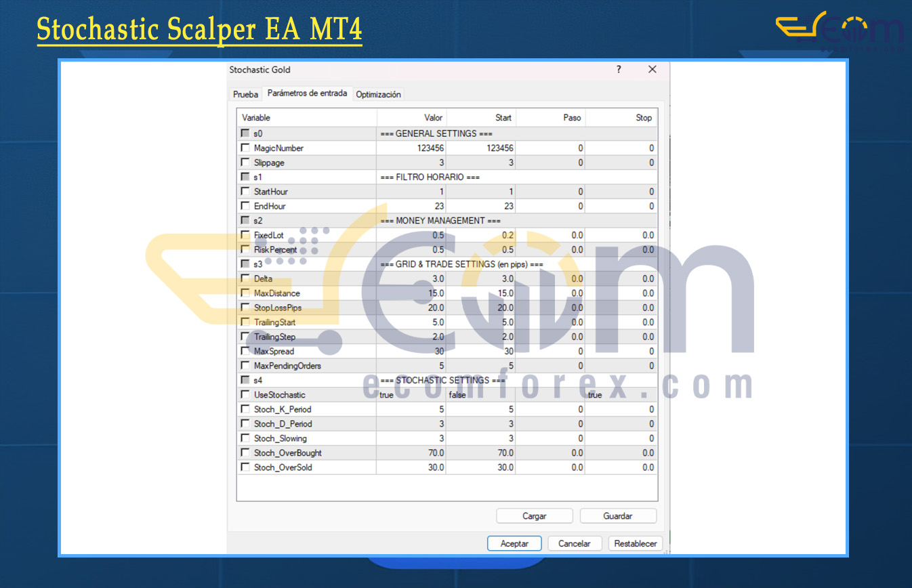This screenshot has width=912, height=588.
Task: Edit the EndHour value field
Action: pyautogui.click(x=411, y=206)
